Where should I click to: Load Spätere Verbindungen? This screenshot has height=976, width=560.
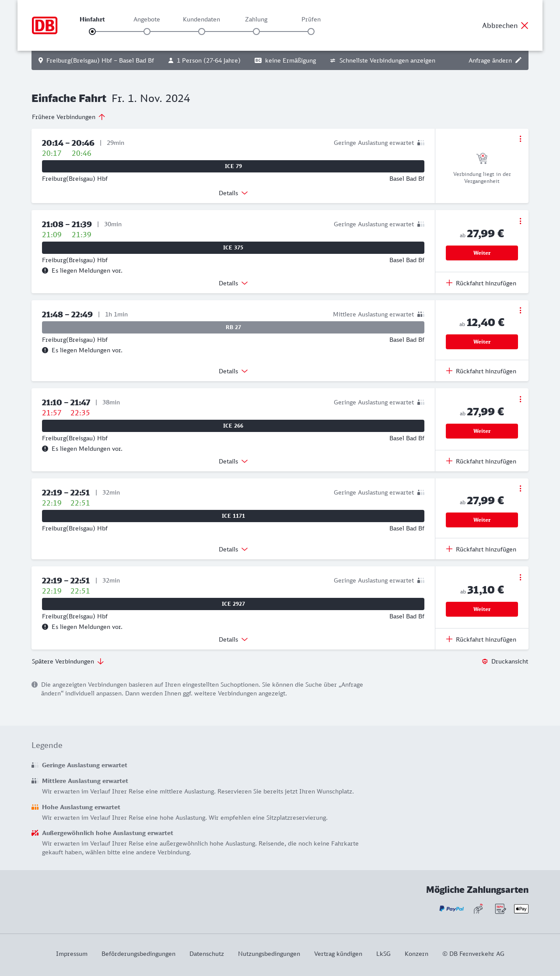68,661
